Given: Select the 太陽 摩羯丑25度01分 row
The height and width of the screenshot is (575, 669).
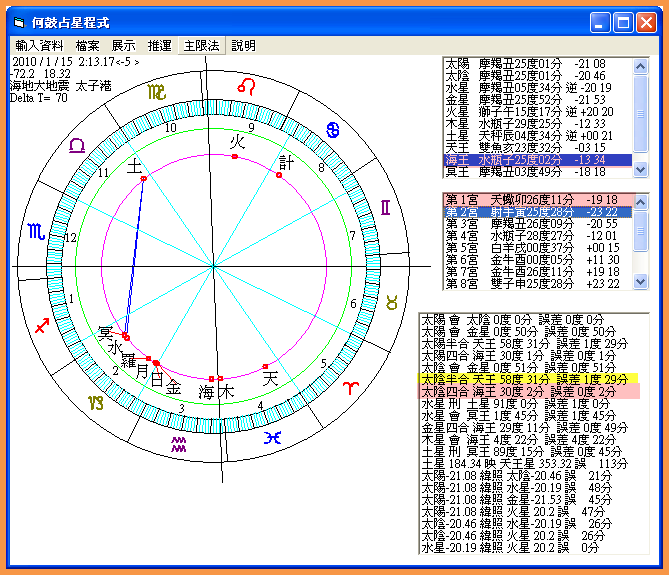Looking at the screenshot, I should click(537, 64).
